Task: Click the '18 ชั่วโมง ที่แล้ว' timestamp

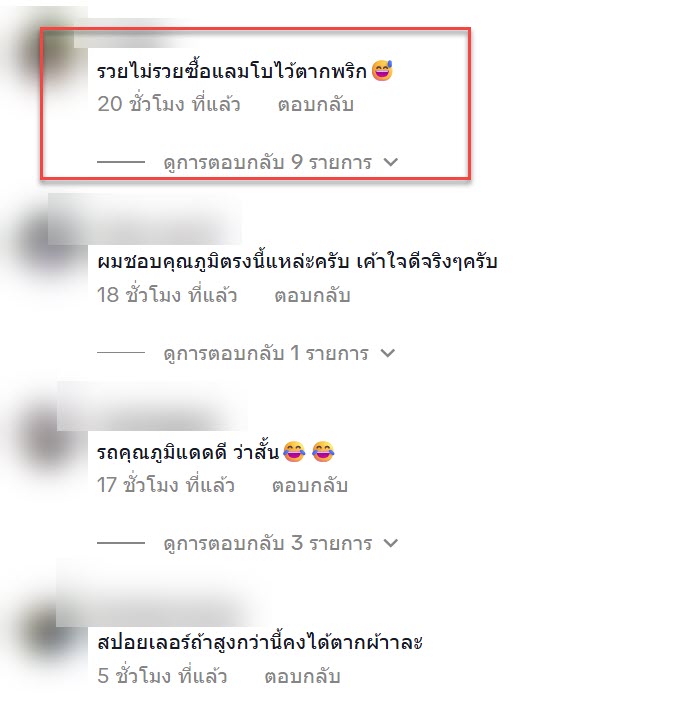Action: coord(167,295)
